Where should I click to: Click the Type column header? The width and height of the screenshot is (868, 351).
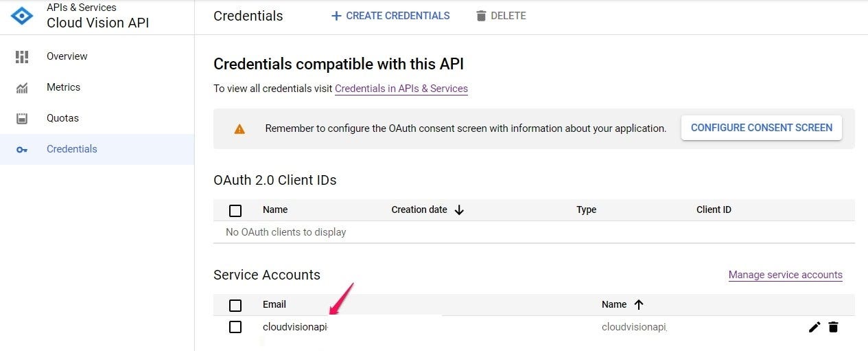(587, 210)
